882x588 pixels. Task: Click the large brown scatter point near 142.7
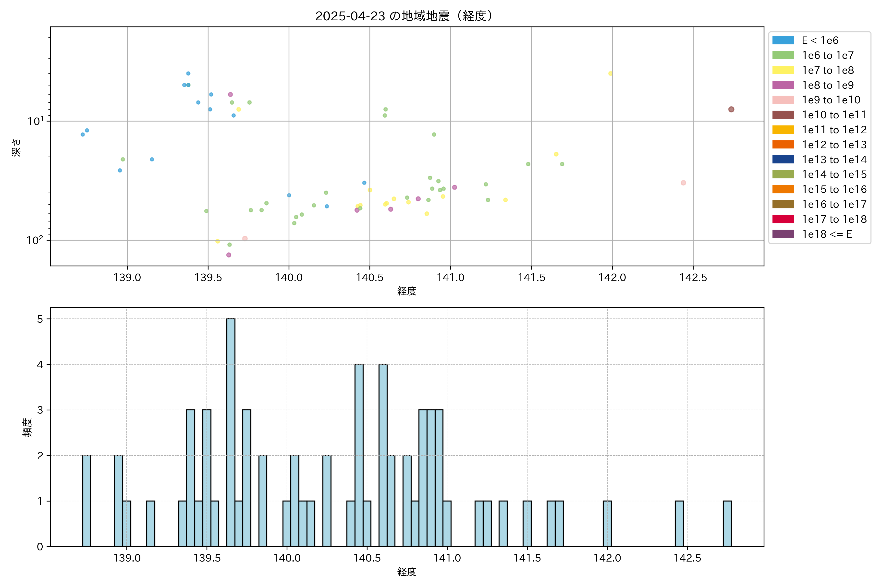tap(731, 110)
